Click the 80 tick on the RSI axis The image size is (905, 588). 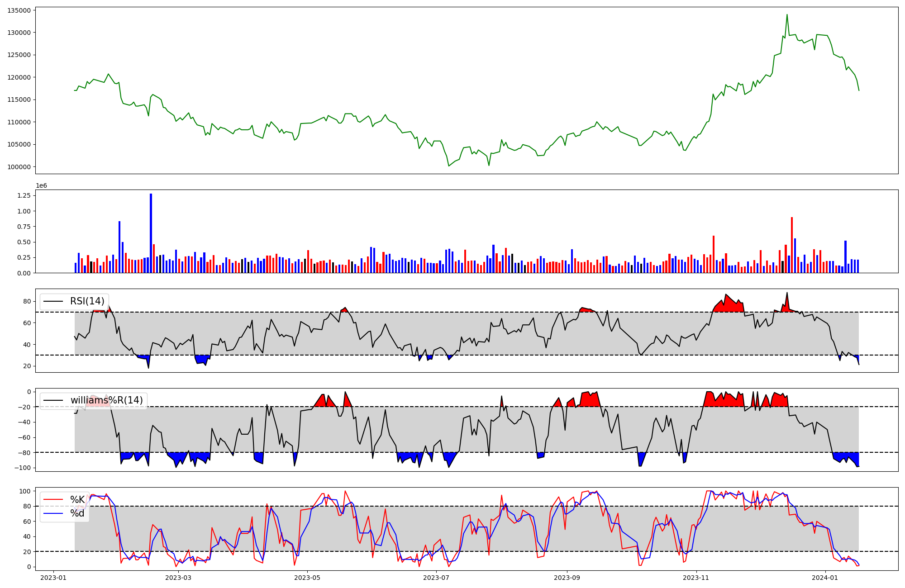coord(27,302)
